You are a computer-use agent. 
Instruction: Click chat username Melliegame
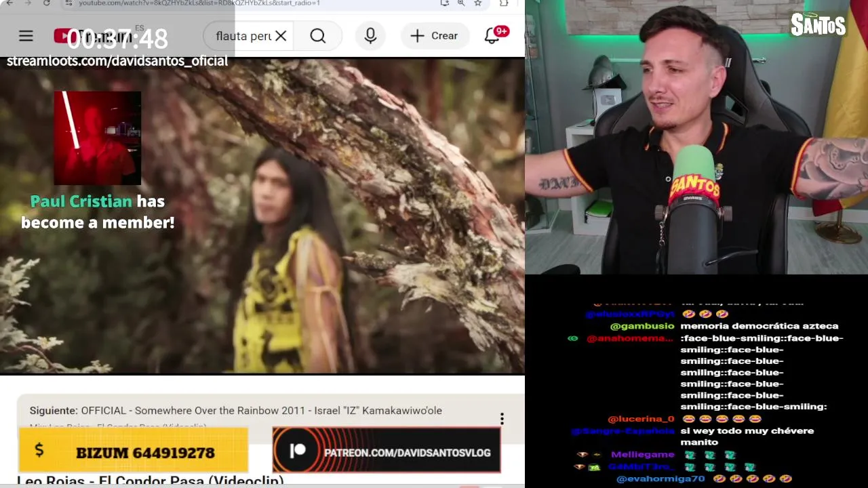coord(642,454)
